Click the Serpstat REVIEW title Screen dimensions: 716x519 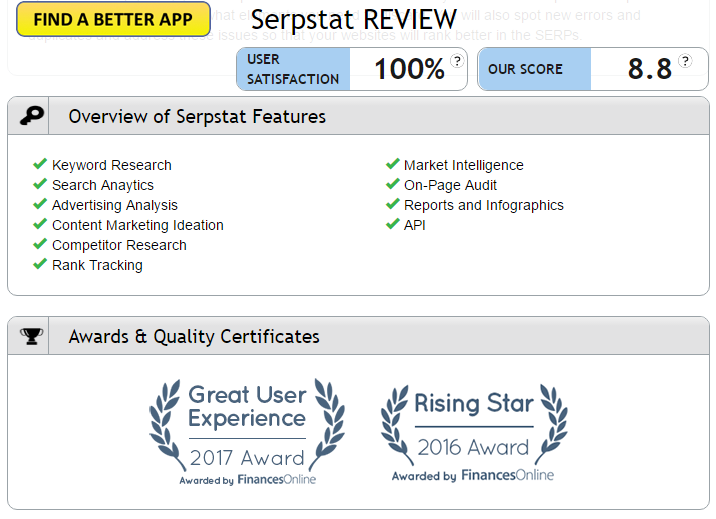point(353,19)
